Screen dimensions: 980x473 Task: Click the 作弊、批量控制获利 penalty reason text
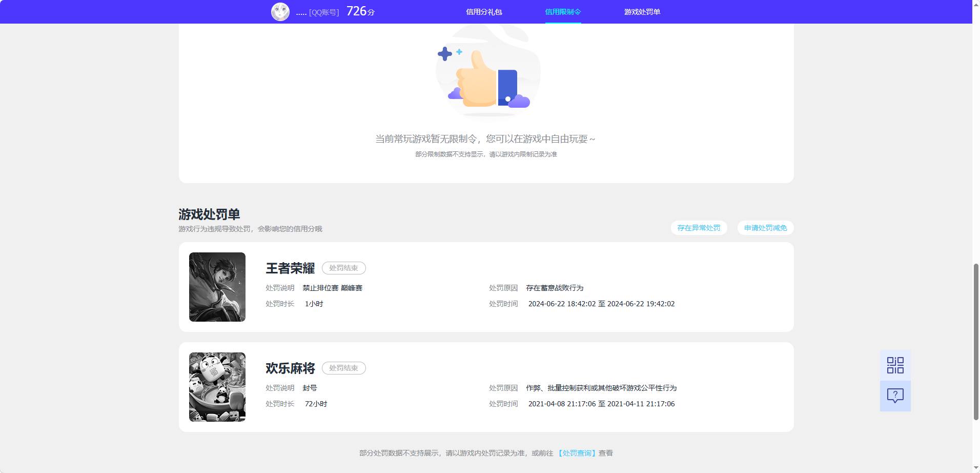601,388
